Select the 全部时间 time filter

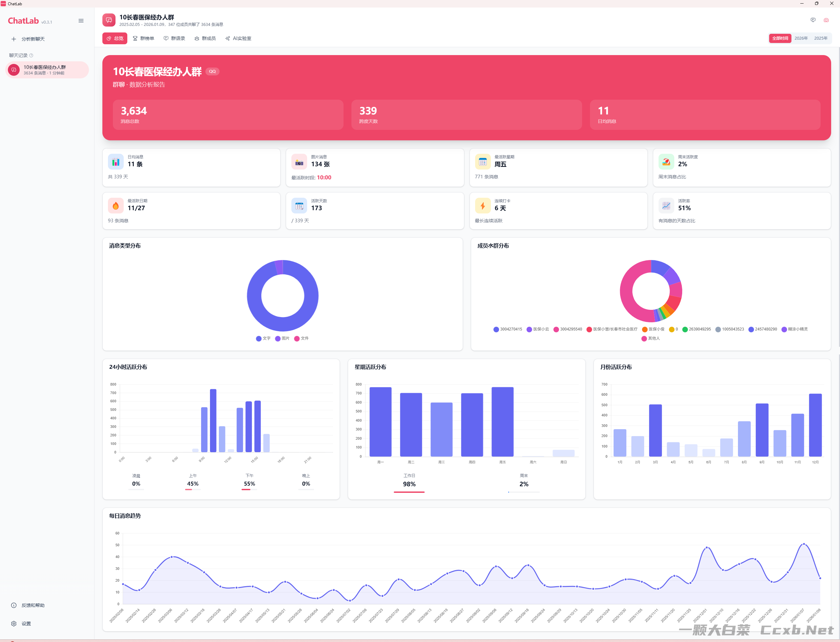click(x=780, y=38)
